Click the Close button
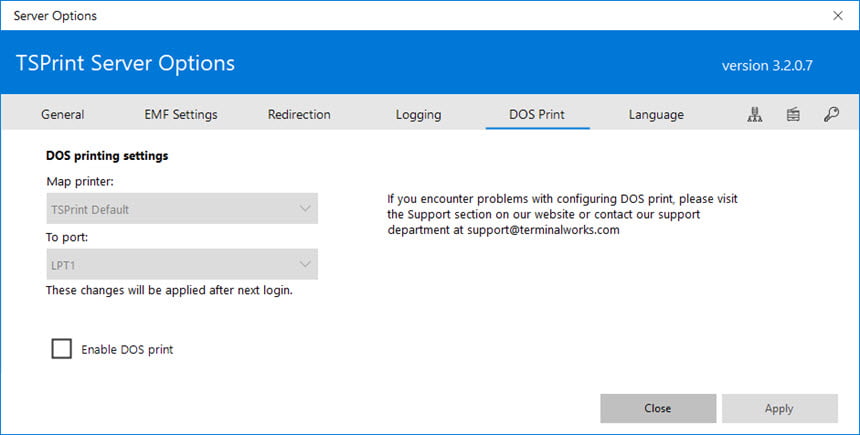The height and width of the screenshot is (435, 860). [658, 408]
